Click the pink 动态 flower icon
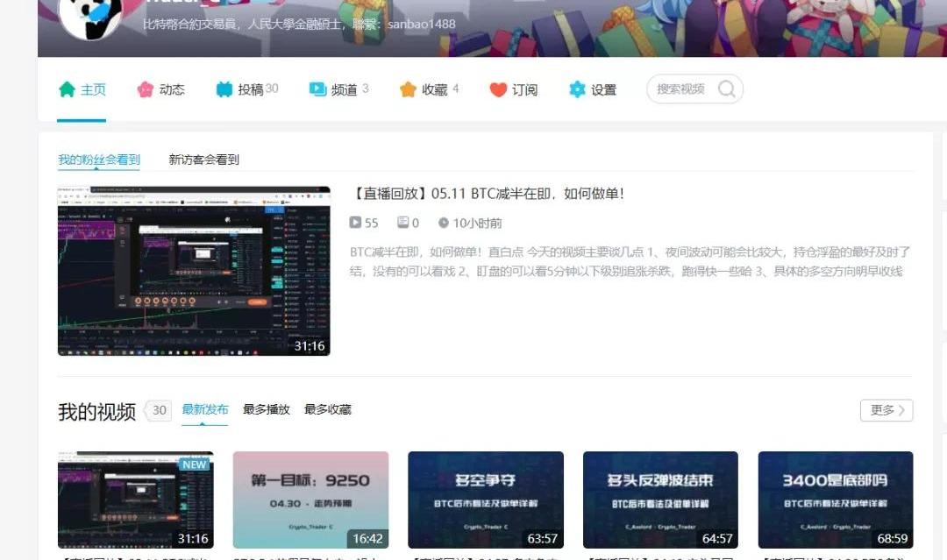The height and width of the screenshot is (560, 947). click(x=146, y=89)
